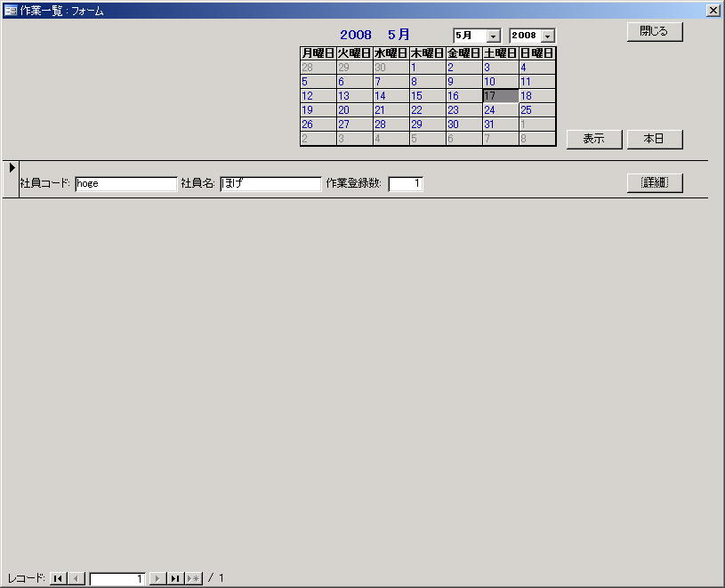This screenshot has height=588, width=725.
Task: Select May 23 in the calendar
Action: coord(464,110)
